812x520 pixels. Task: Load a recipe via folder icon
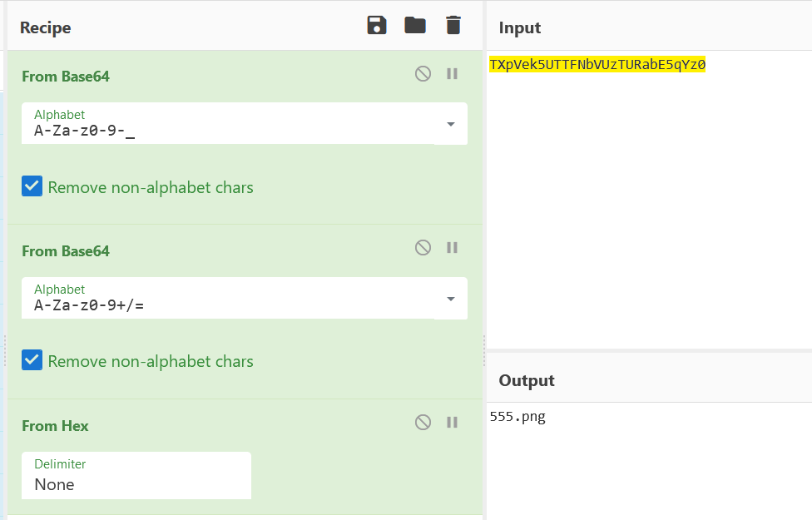(x=415, y=25)
